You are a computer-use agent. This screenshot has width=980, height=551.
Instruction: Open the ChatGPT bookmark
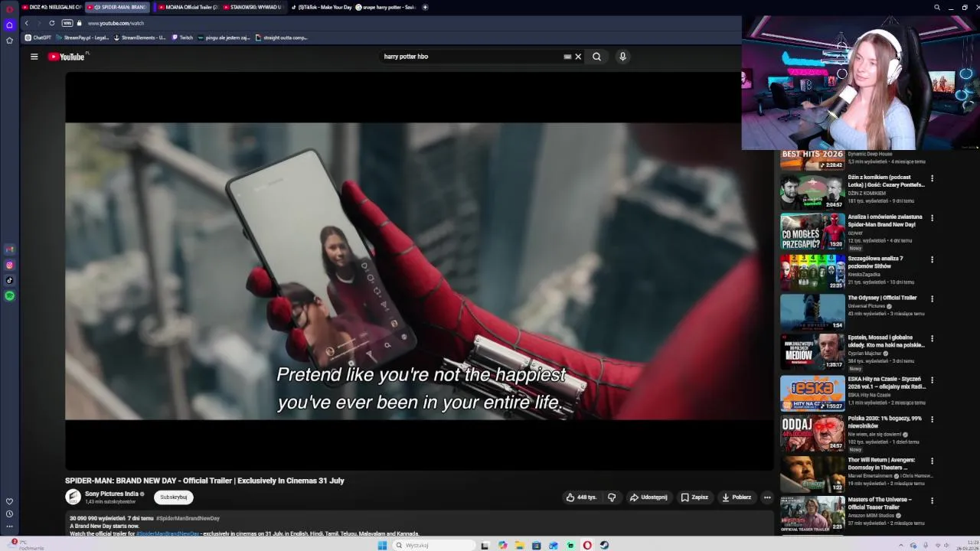[x=38, y=37]
